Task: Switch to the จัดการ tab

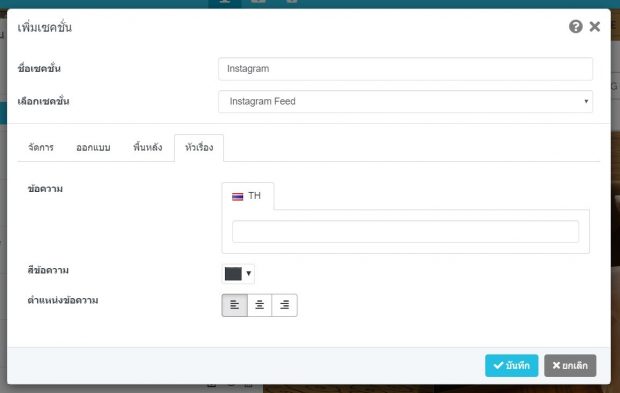Action: coord(41,147)
